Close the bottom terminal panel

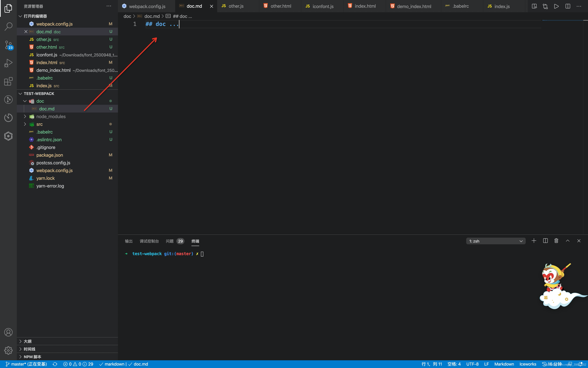[579, 241]
